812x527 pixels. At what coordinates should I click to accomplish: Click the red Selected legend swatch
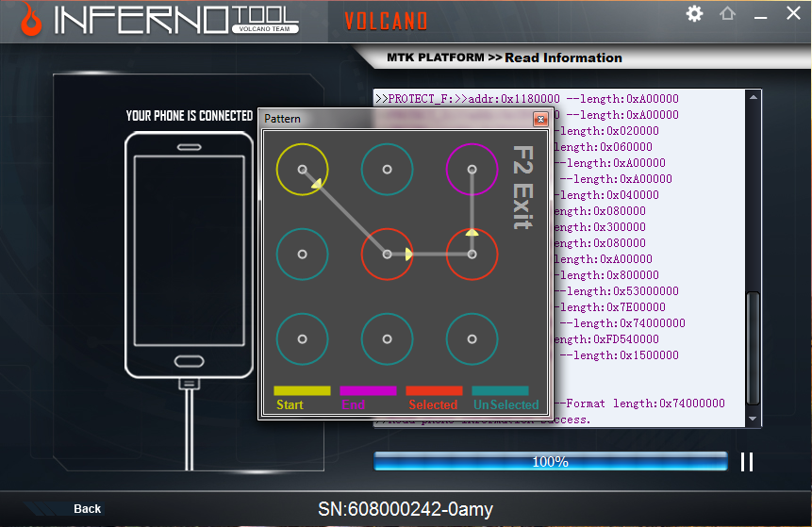[434, 391]
